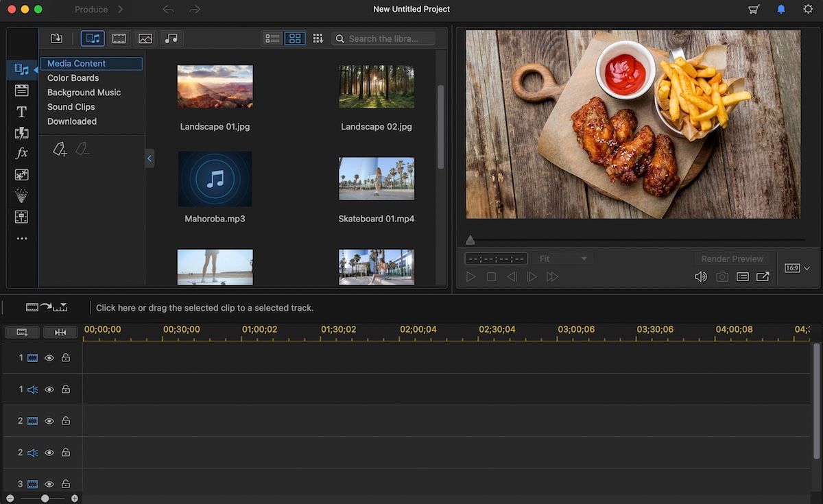Open the Fit zoom dropdown

tap(563, 259)
